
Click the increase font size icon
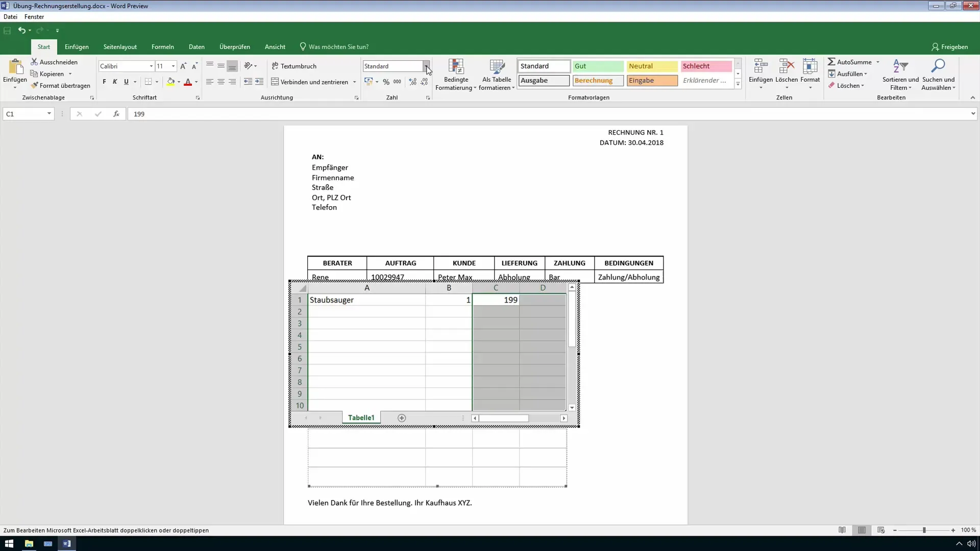coord(183,66)
